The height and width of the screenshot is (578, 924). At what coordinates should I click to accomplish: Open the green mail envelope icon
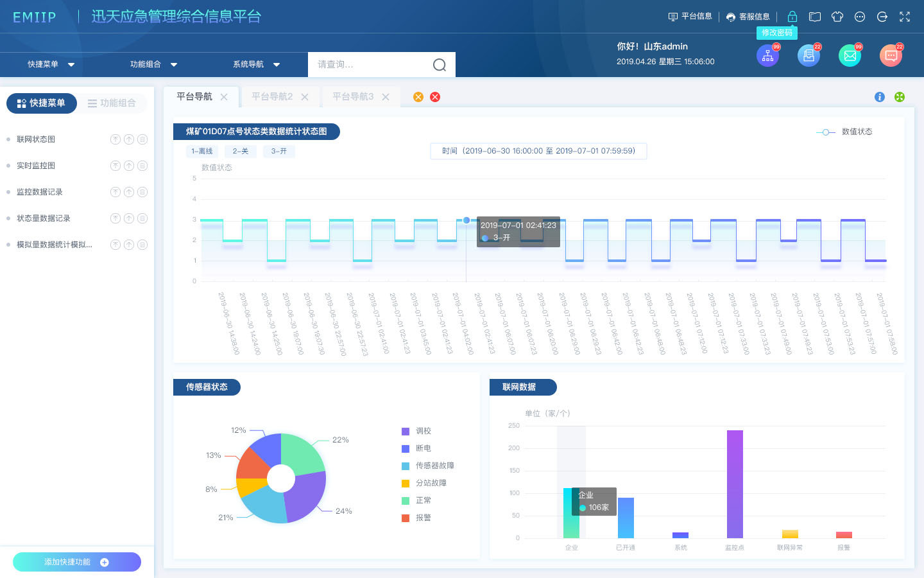pyautogui.click(x=850, y=56)
